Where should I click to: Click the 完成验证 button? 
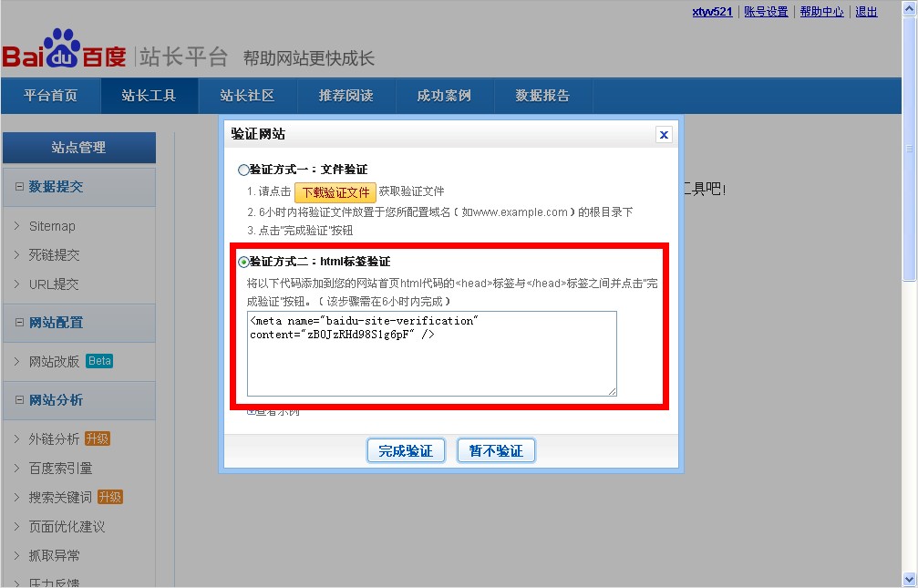click(405, 449)
